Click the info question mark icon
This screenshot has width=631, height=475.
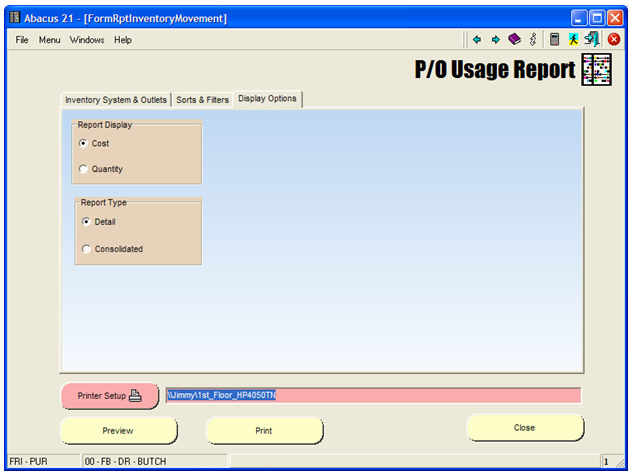point(533,40)
